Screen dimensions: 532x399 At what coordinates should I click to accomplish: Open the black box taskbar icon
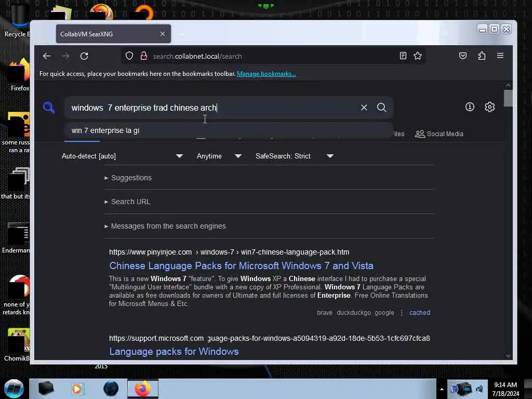click(46, 389)
